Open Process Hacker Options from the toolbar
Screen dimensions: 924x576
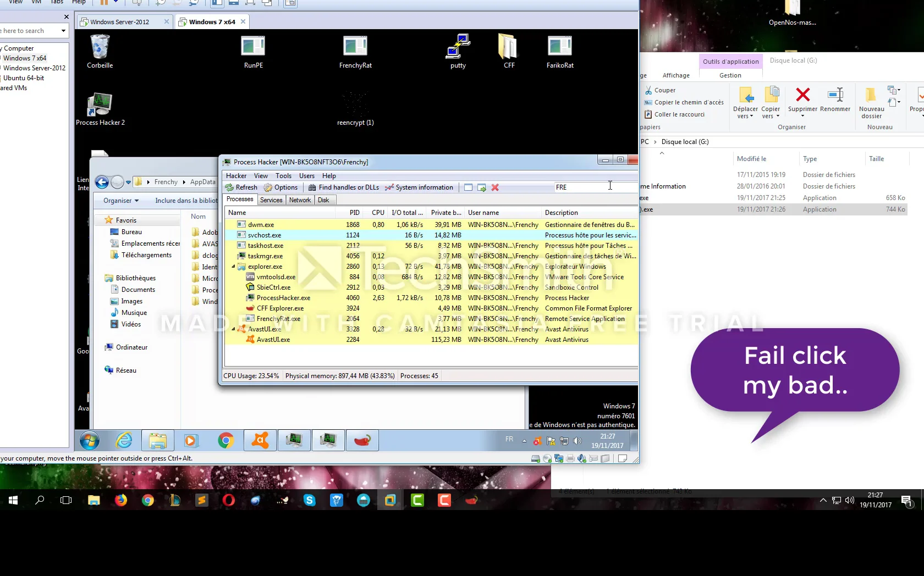click(x=280, y=187)
